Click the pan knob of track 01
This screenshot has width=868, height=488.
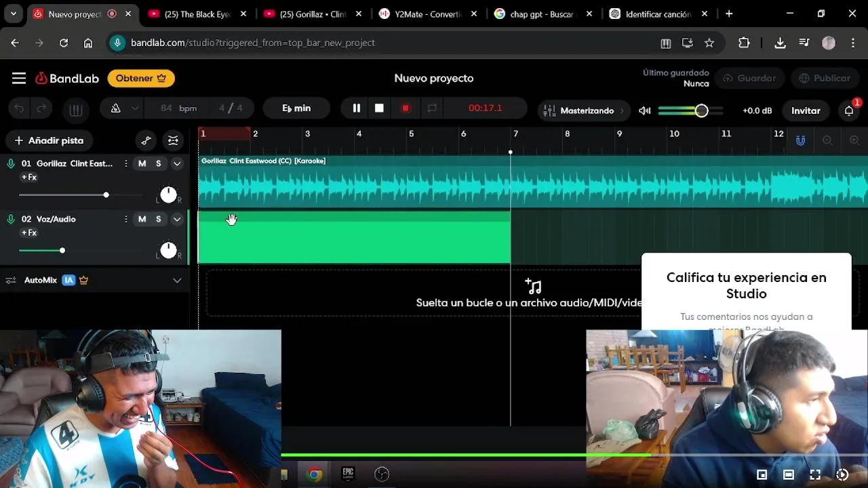(x=168, y=195)
